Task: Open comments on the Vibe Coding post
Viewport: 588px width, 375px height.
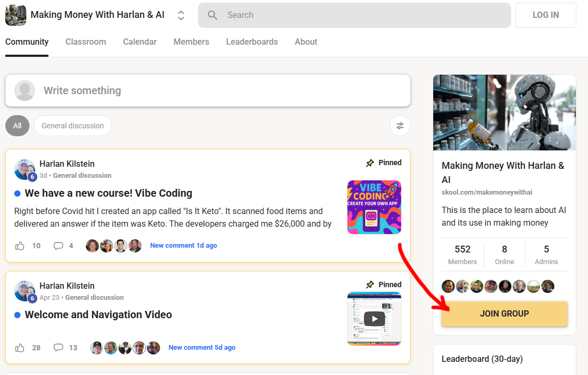Action: pos(58,246)
